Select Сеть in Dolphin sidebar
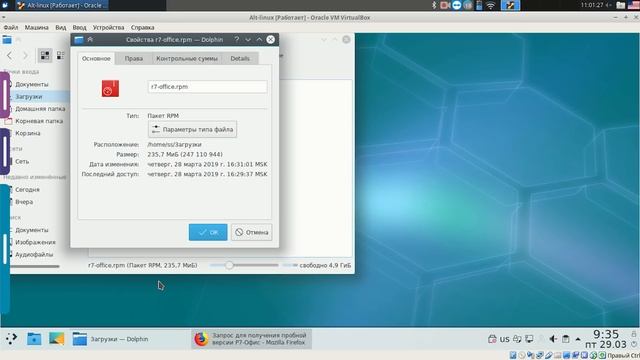This screenshot has width=640, height=360. coord(22,161)
